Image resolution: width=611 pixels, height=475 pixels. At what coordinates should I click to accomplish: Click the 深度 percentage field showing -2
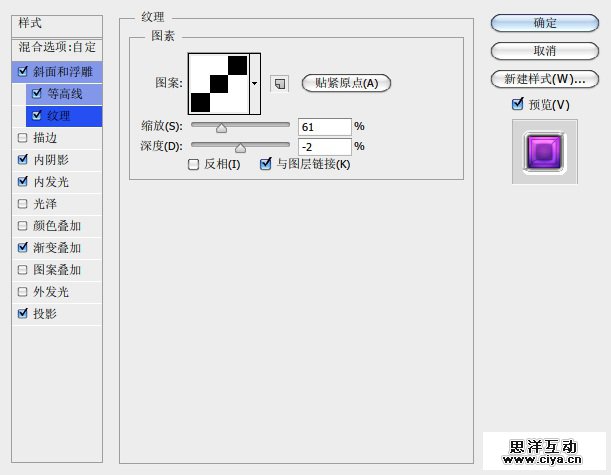325,147
